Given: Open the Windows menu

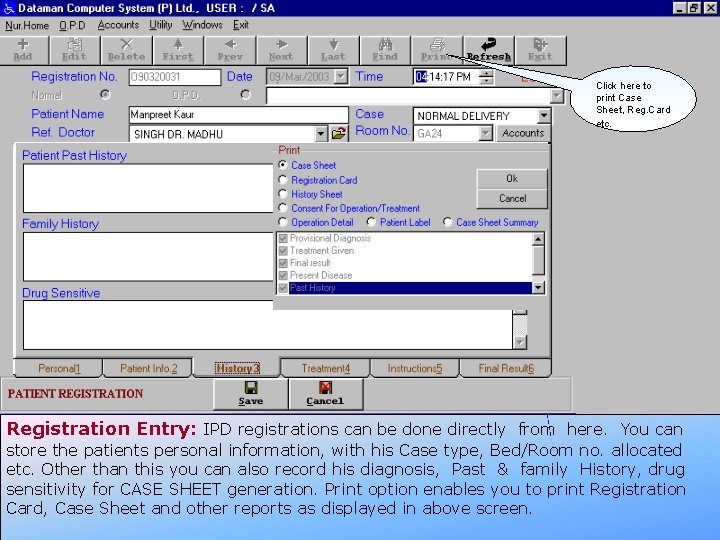Looking at the screenshot, I should pos(202,25).
